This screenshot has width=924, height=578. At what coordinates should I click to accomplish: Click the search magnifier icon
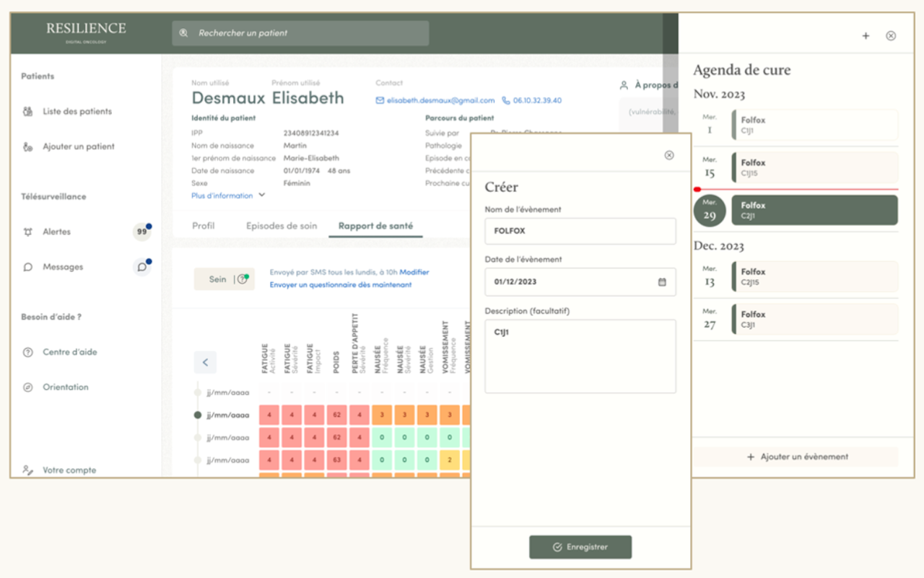pyautogui.click(x=183, y=33)
